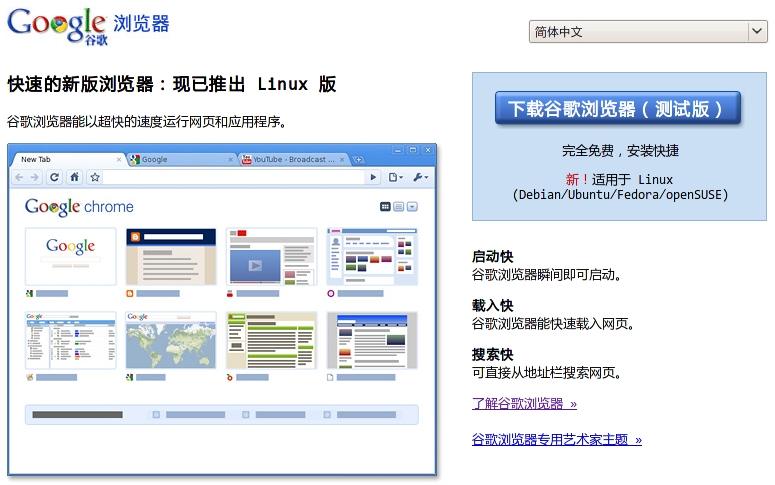Select the YouTube - Broadcast tab
Screen dimensions: 775x485
[294, 159]
